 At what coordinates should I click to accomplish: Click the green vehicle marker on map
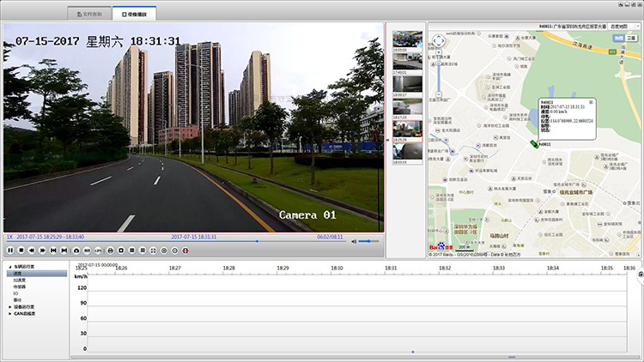pyautogui.click(x=534, y=144)
